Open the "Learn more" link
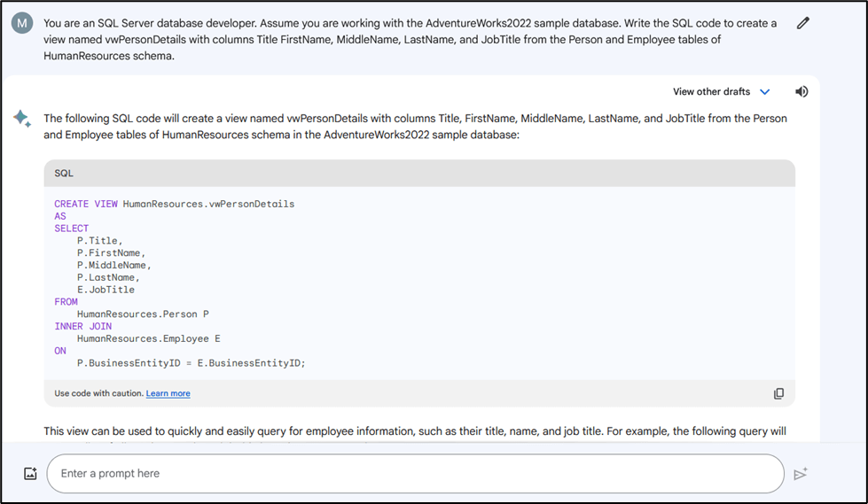The height and width of the screenshot is (504, 868). pos(168,393)
